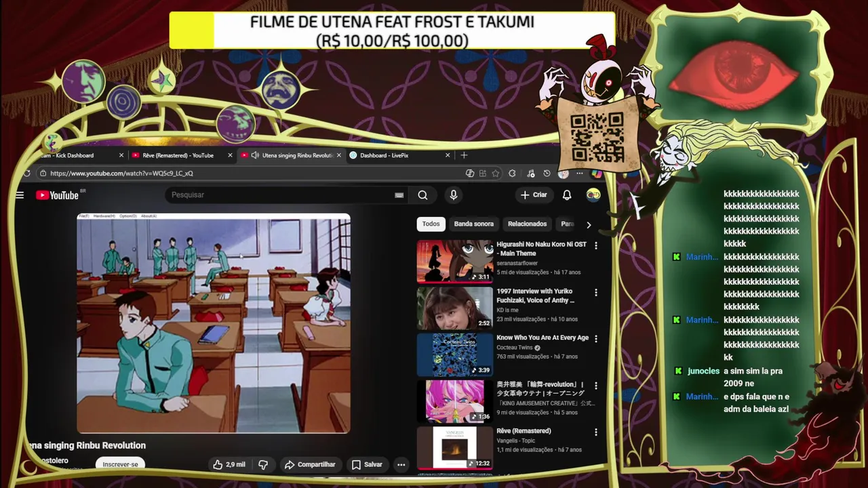Image resolution: width=868 pixels, height=488 pixels.
Task: Go to the YouTube home logo
Action: tap(57, 195)
